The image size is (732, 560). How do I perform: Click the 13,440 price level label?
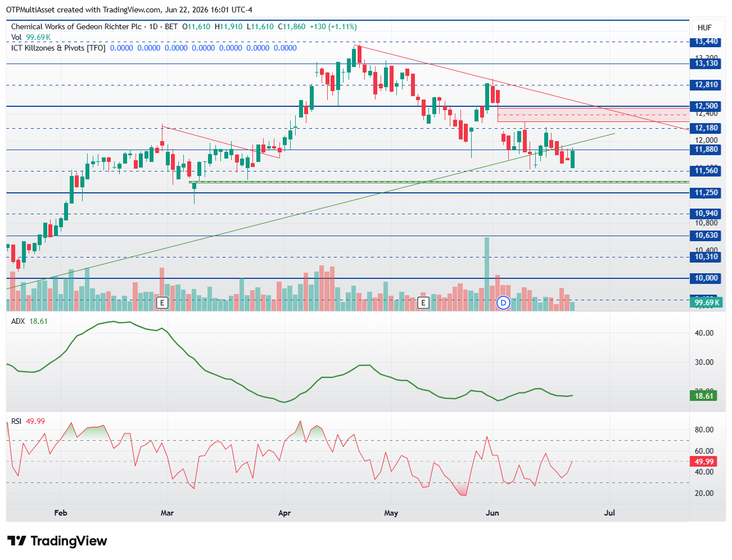pos(706,42)
